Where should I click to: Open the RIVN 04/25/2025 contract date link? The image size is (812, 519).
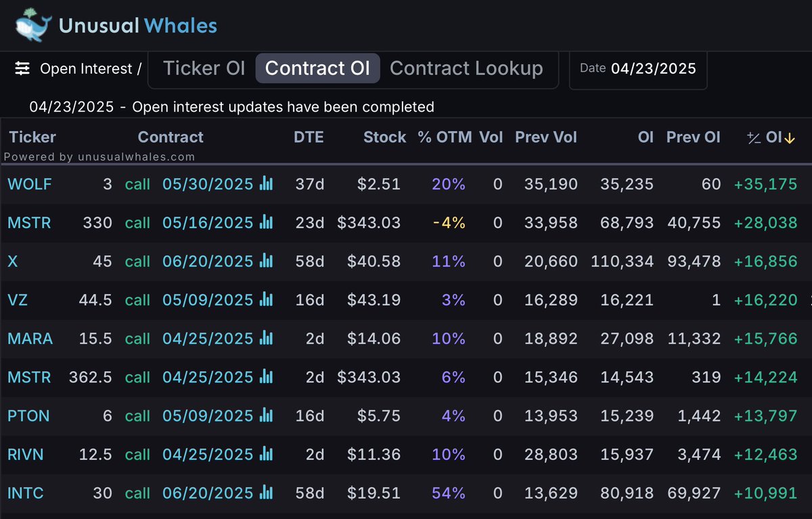tap(208, 453)
